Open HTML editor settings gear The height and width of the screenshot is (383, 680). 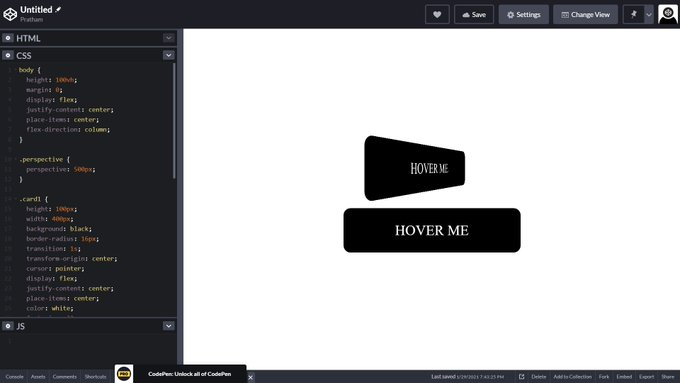pyautogui.click(x=8, y=38)
